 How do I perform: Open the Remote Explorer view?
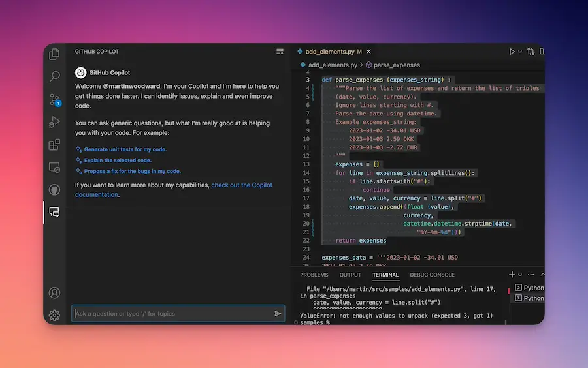tap(54, 167)
